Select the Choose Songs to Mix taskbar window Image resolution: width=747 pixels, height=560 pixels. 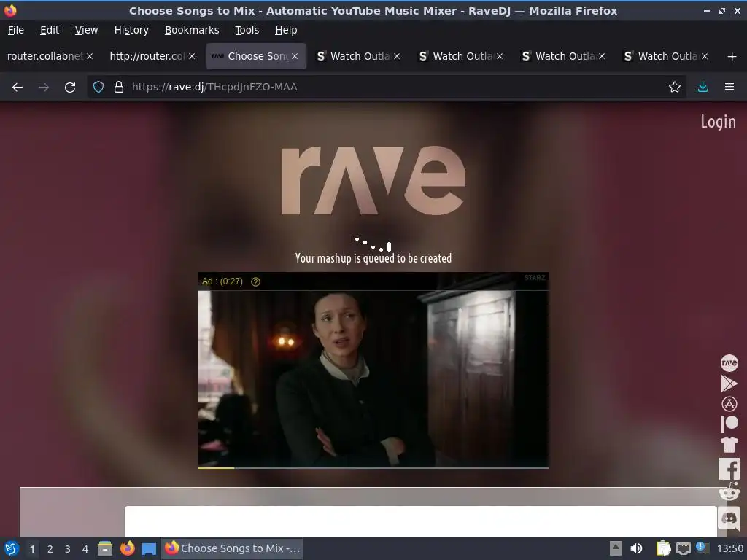coord(233,548)
